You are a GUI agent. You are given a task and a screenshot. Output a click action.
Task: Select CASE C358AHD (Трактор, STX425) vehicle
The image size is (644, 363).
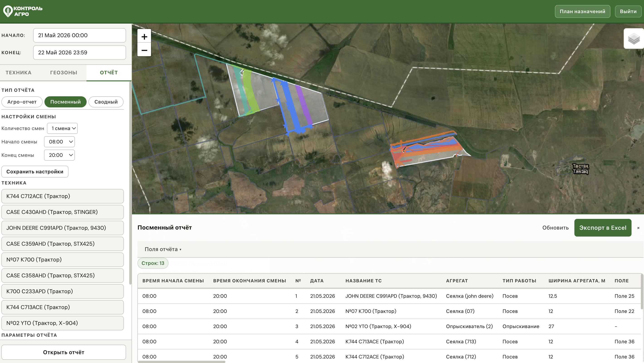pyautogui.click(x=63, y=276)
